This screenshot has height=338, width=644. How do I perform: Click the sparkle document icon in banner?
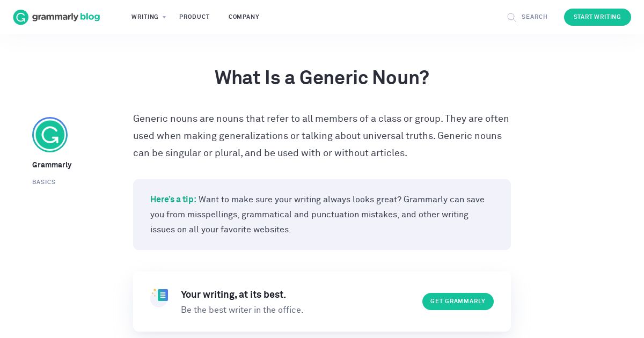160,296
